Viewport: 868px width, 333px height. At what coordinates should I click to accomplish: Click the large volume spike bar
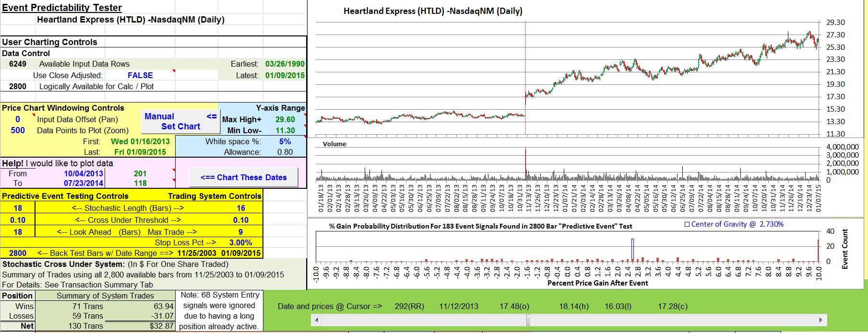[x=525, y=164]
